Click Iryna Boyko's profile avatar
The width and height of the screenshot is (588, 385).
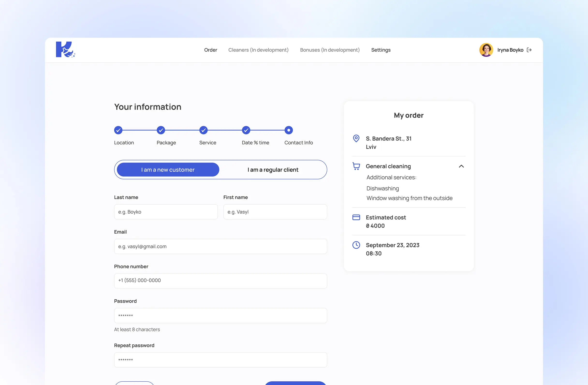click(x=486, y=50)
